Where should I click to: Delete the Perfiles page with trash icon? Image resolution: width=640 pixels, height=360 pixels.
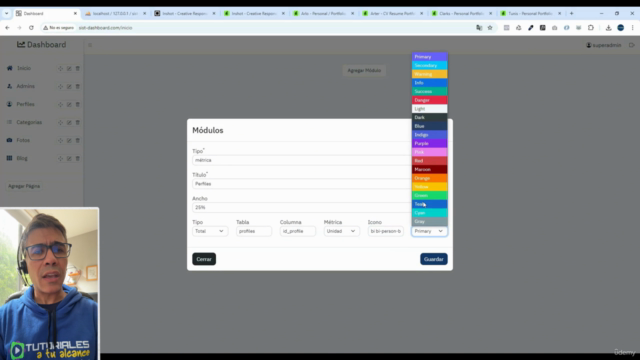78,104
